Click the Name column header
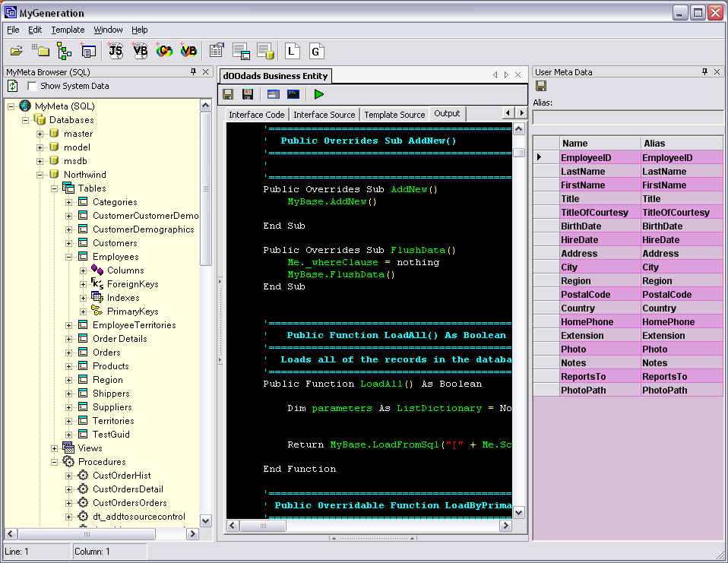Viewport: 728px width, 563px height. point(600,144)
